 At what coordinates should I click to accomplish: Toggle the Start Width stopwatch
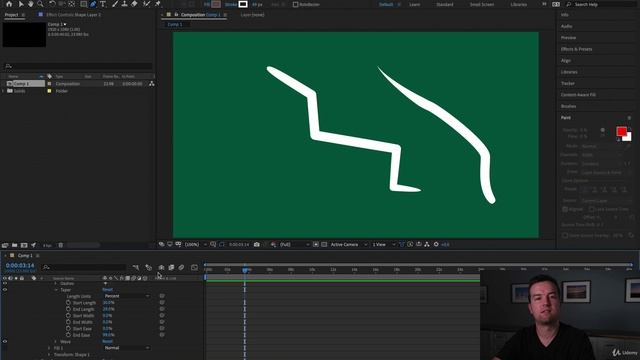(68, 316)
